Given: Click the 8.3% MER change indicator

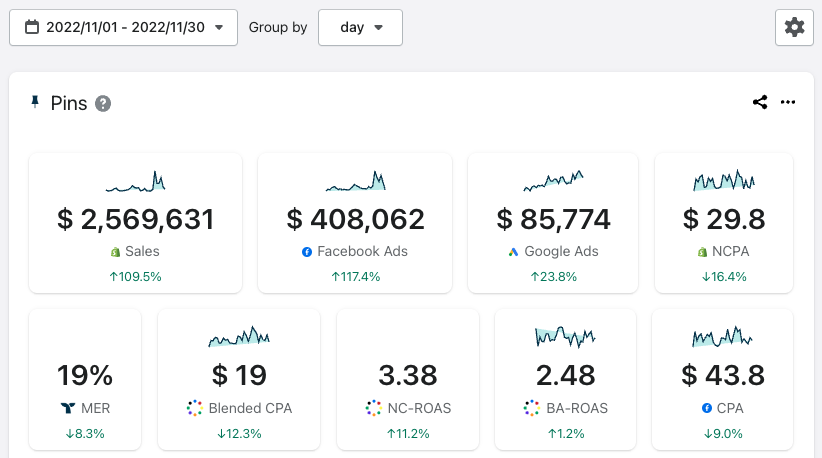Looking at the screenshot, I should [85, 434].
